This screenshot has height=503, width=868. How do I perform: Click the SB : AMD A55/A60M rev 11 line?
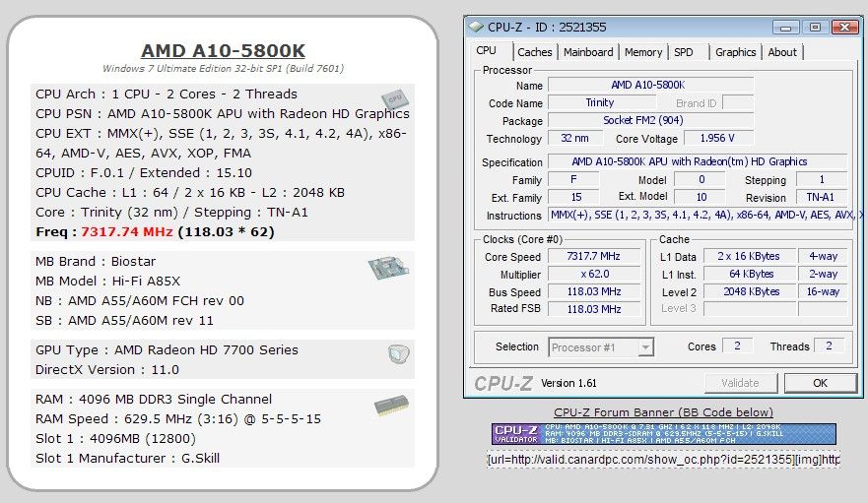coord(124,320)
